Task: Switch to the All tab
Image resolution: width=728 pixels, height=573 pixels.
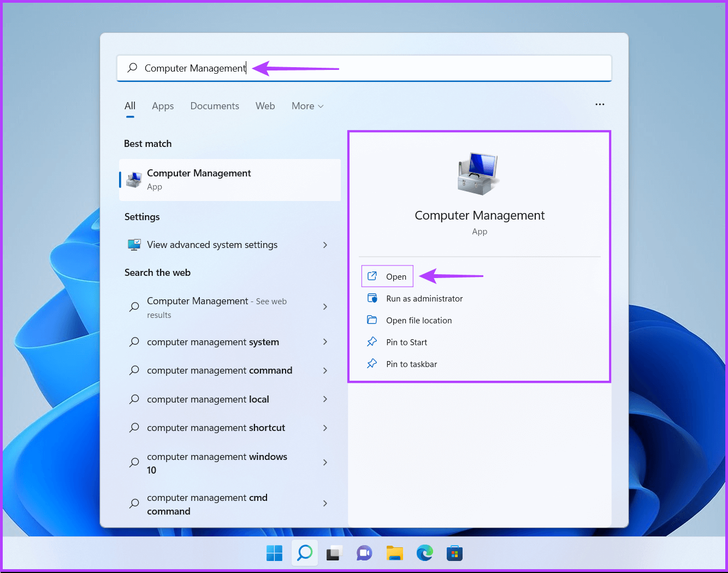Action: 130,106
